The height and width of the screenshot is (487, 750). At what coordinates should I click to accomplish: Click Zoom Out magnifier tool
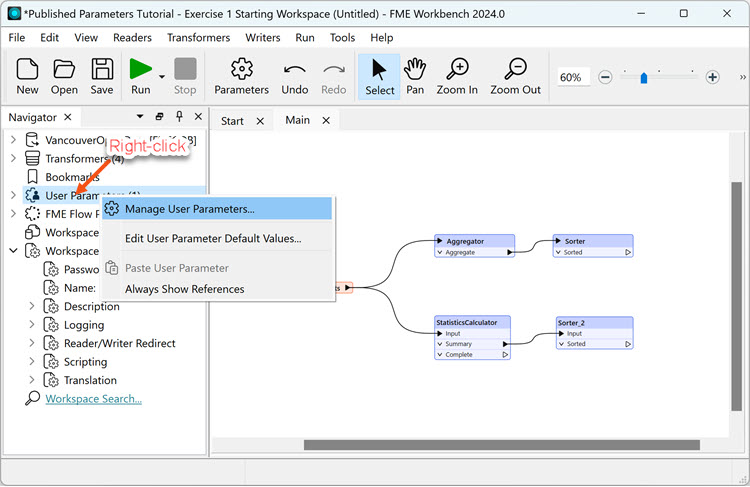tap(515, 77)
